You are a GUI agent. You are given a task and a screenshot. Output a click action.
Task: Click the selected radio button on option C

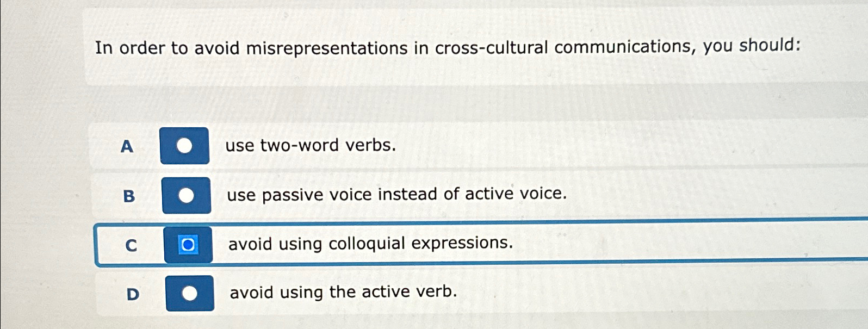click(187, 246)
